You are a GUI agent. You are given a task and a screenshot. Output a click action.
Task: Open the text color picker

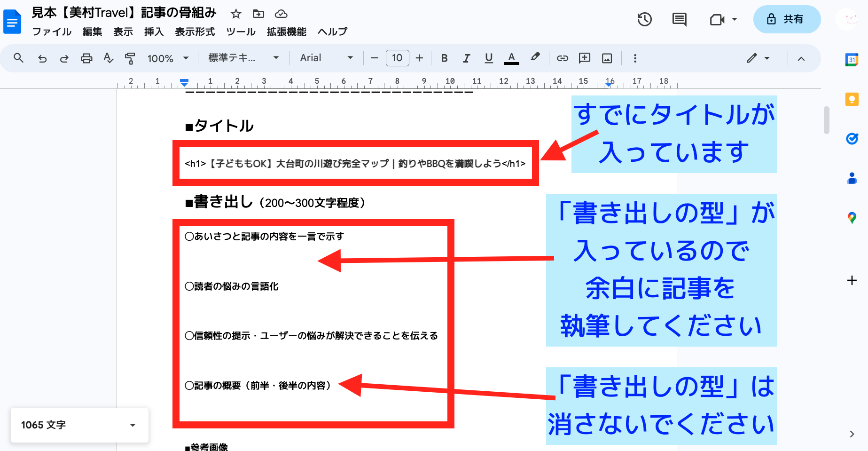click(x=511, y=58)
